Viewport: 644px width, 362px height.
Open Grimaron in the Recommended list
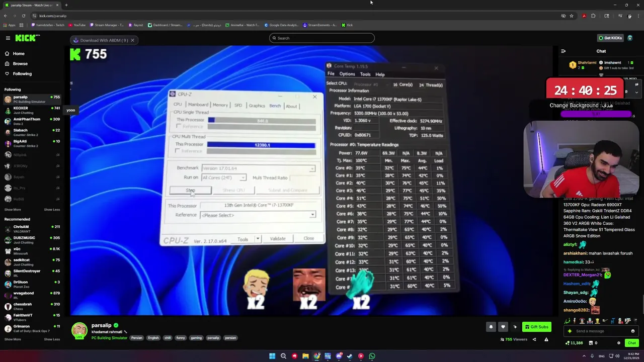(x=32, y=328)
